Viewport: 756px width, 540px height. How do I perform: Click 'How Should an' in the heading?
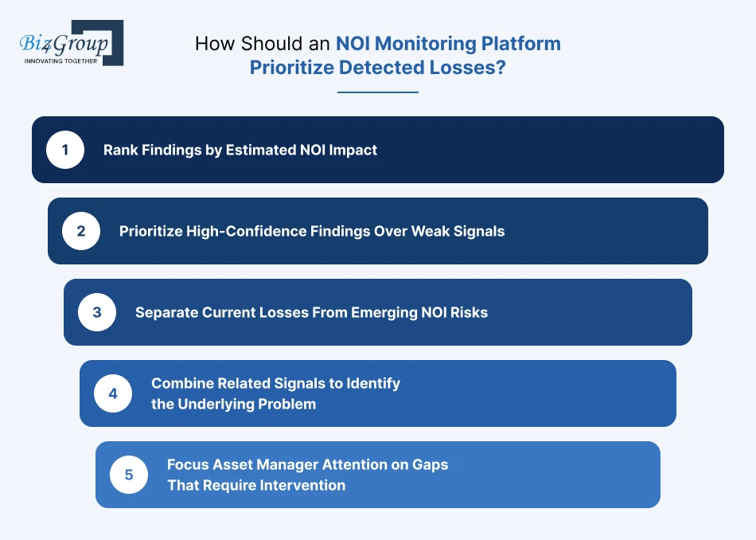pyautogui.click(x=263, y=44)
